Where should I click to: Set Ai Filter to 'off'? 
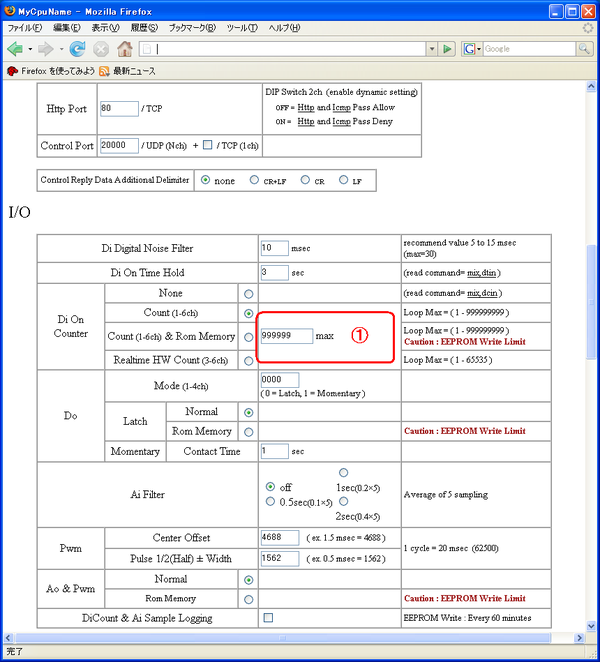(x=270, y=487)
